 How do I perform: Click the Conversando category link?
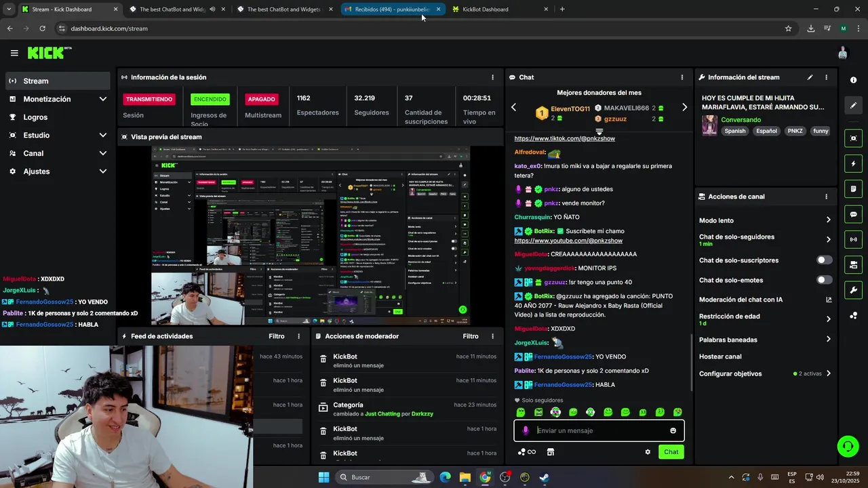[741, 120]
